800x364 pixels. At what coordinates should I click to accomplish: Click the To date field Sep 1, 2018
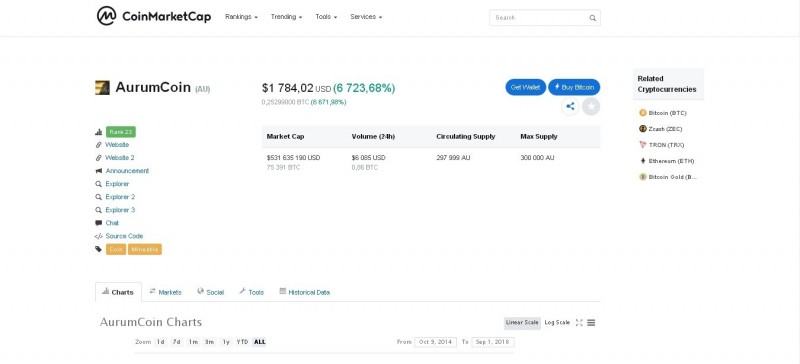(493, 342)
